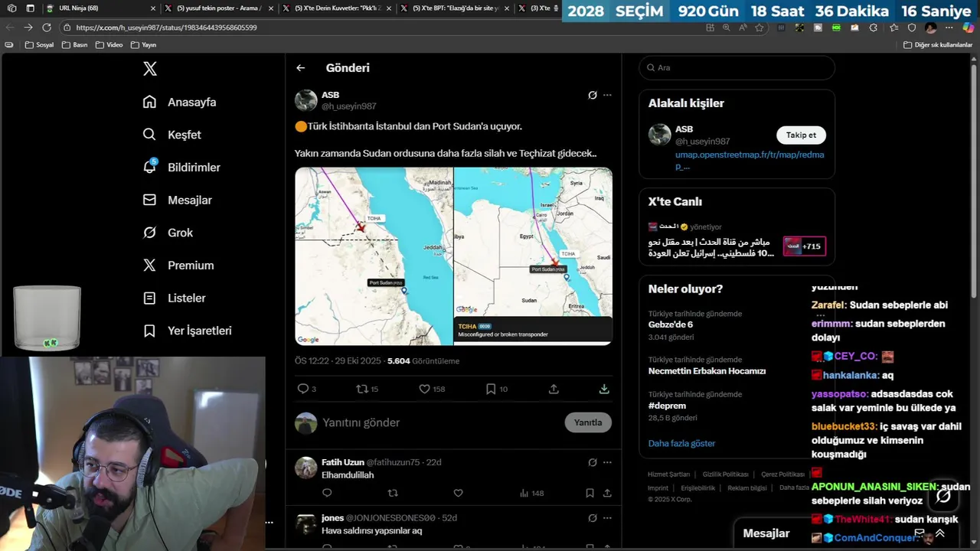Screen dimensions: 980x551
Task: Click the Grok icon on ASB's post
Action: tap(592, 95)
